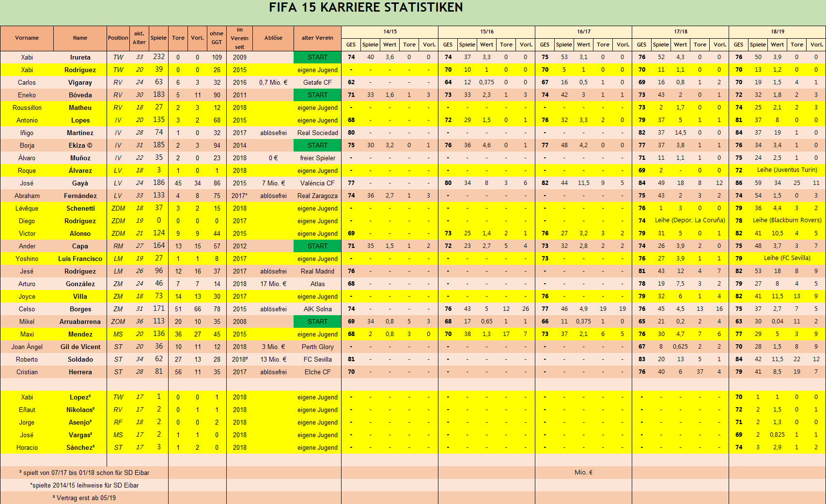Select the Elche CF club cell
The height and width of the screenshot is (504, 826).
(317, 372)
